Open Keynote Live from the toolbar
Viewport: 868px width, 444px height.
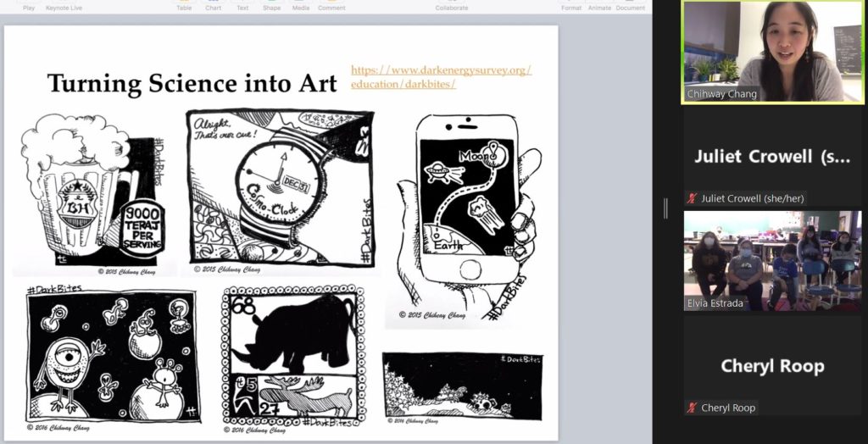(x=63, y=7)
